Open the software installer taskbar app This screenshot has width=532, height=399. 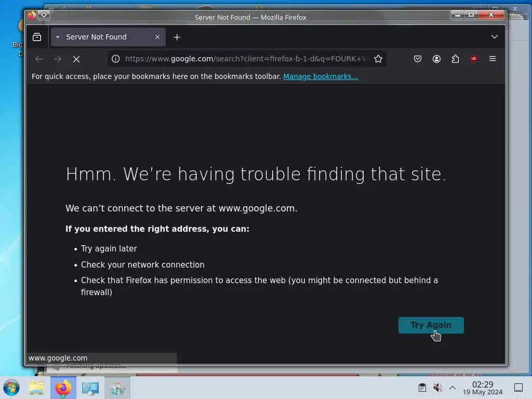tap(117, 388)
